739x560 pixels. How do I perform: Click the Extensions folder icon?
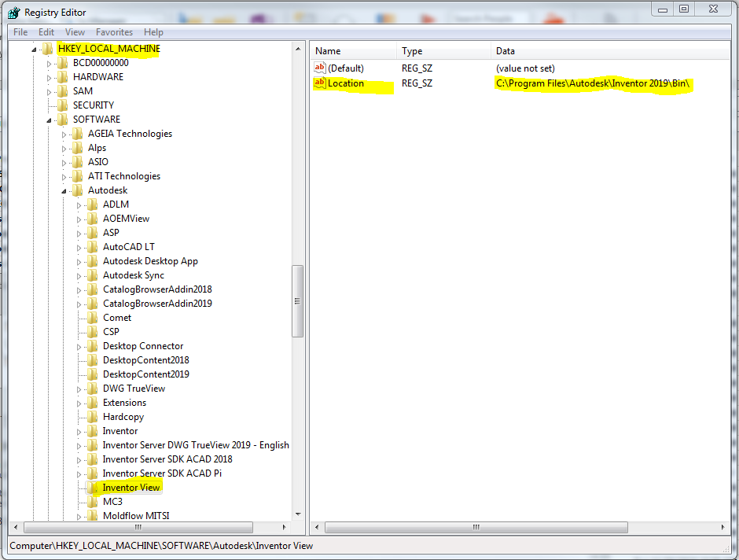pyautogui.click(x=93, y=403)
